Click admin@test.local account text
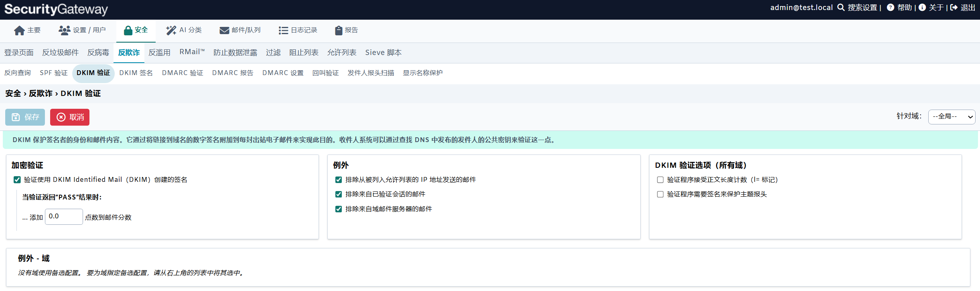The width and height of the screenshot is (980, 291). pos(801,8)
